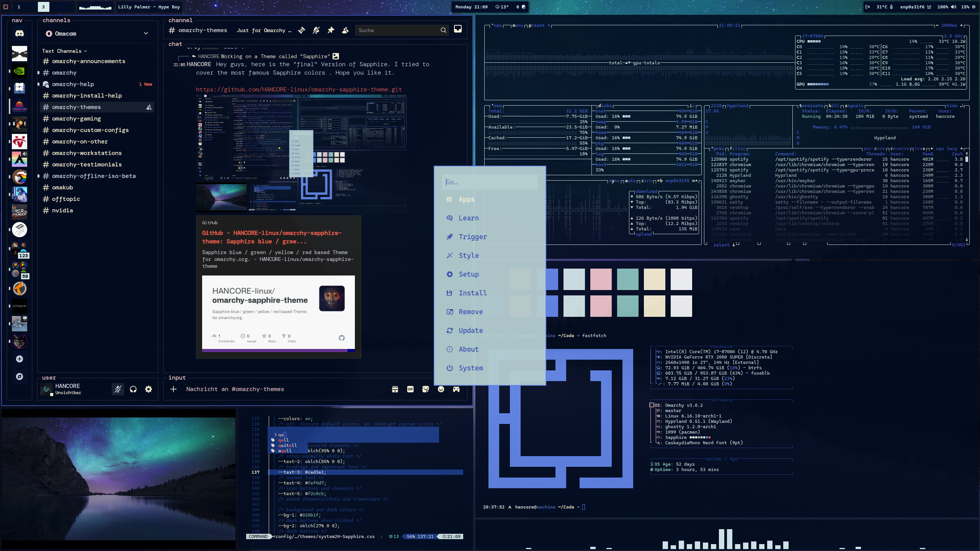Select Install in the Omarchy menu

pyautogui.click(x=473, y=293)
